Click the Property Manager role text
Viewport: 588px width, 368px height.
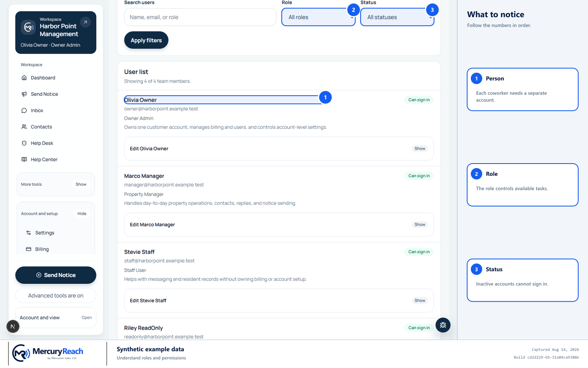pos(144,194)
